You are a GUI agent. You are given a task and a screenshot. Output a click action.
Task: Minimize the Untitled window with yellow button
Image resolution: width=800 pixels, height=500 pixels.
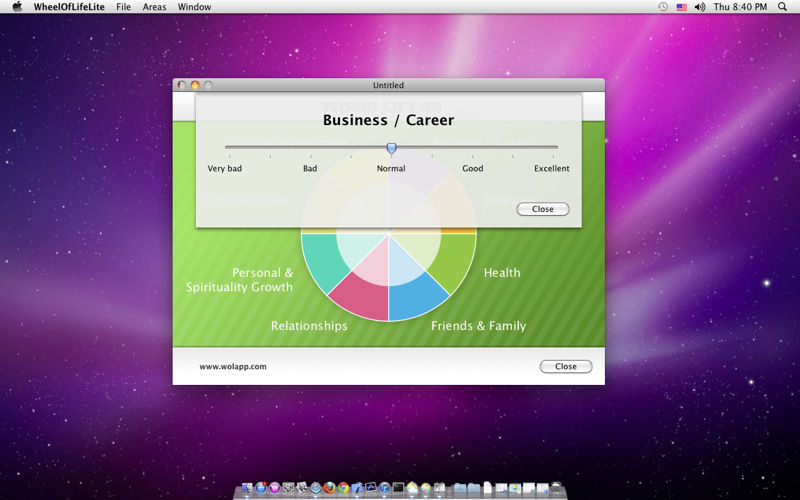tap(195, 85)
